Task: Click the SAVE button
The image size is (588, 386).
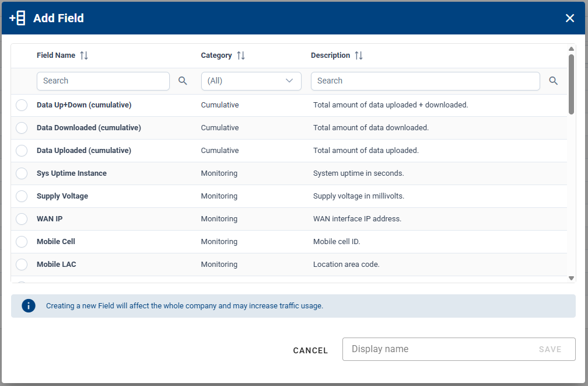Action: (x=549, y=349)
